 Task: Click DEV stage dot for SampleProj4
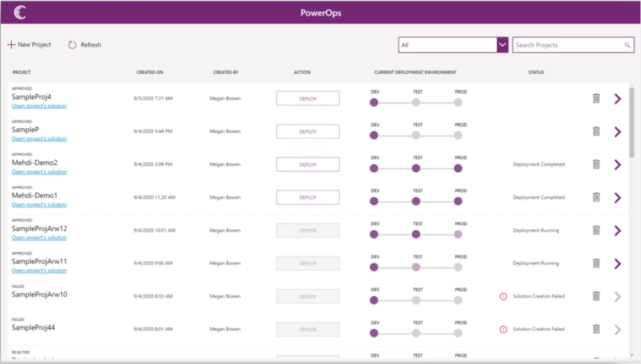[374, 102]
